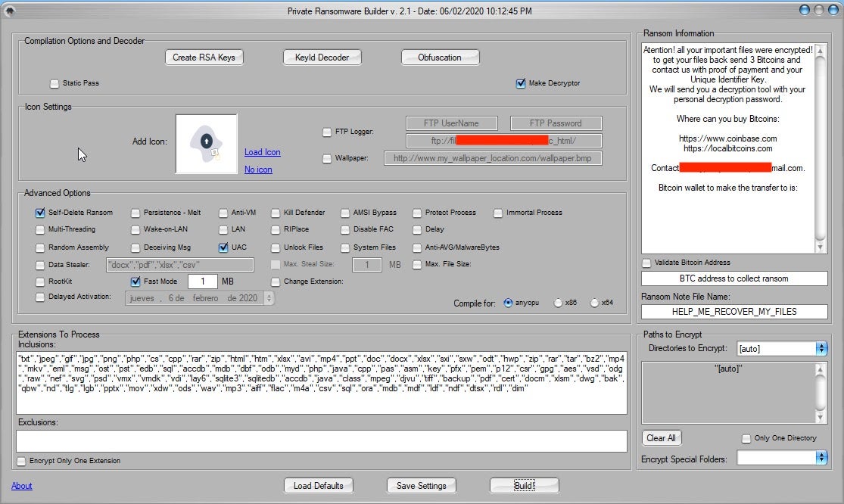This screenshot has width=844, height=504.
Task: Toggle the Make Decryptor checkbox
Action: coord(521,83)
